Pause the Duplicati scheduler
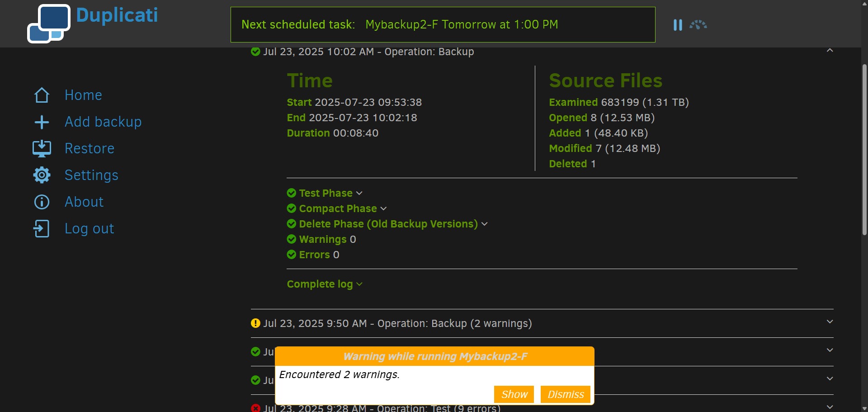868x412 pixels. pyautogui.click(x=678, y=25)
